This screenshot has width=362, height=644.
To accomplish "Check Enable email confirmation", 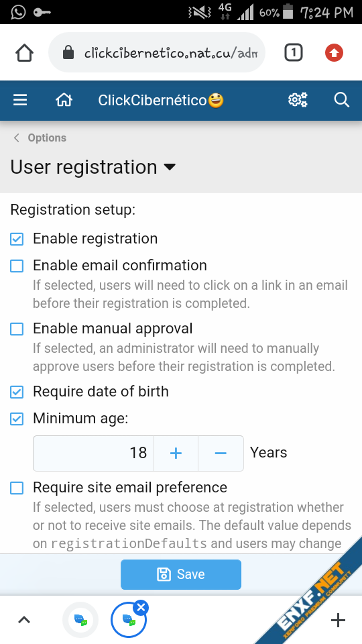I will pyautogui.click(x=17, y=266).
